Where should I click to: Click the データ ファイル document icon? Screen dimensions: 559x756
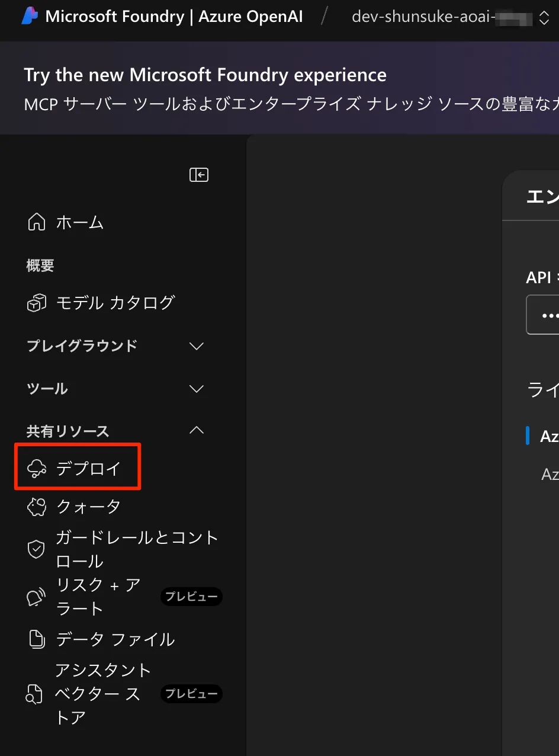tap(37, 639)
